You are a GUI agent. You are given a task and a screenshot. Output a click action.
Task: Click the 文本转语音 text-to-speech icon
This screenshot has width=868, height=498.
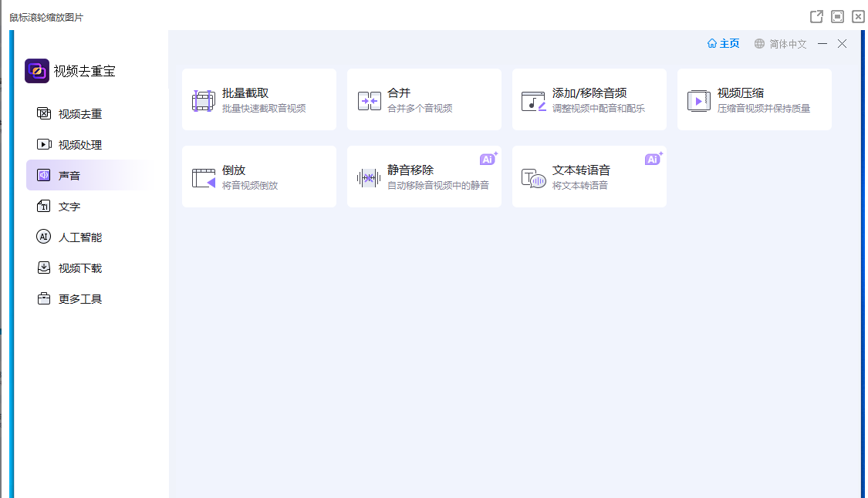click(x=533, y=178)
